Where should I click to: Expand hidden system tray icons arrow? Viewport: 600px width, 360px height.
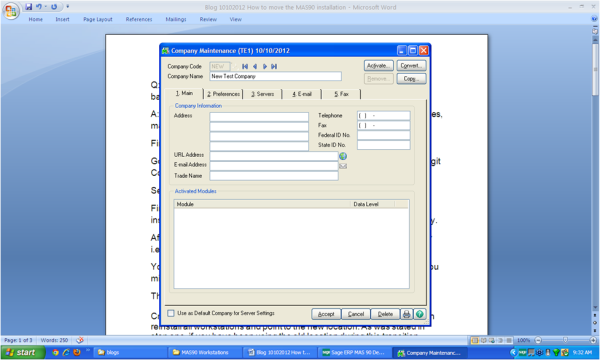514,352
